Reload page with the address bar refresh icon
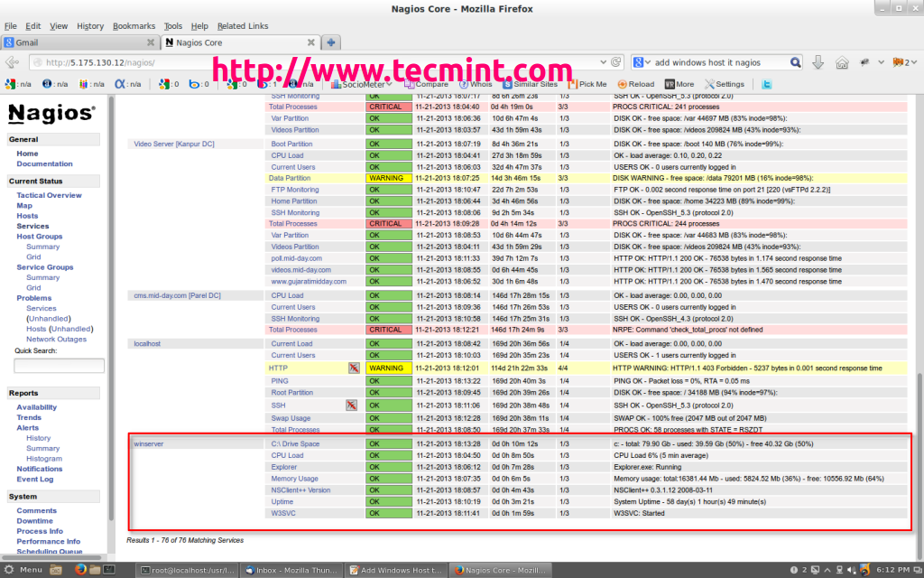The height and width of the screenshot is (578, 924). pyautogui.click(x=616, y=62)
